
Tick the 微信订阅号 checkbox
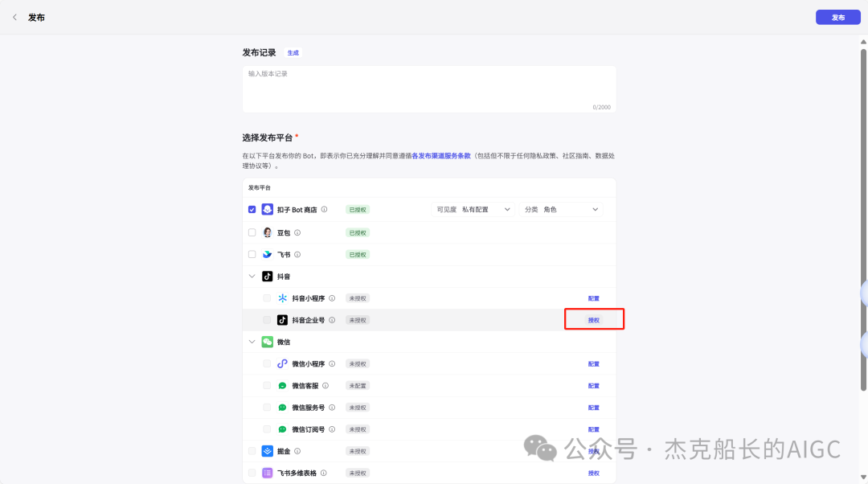[x=267, y=429]
